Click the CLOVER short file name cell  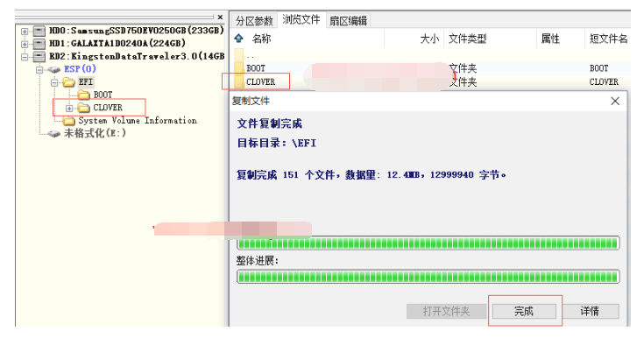pos(604,82)
